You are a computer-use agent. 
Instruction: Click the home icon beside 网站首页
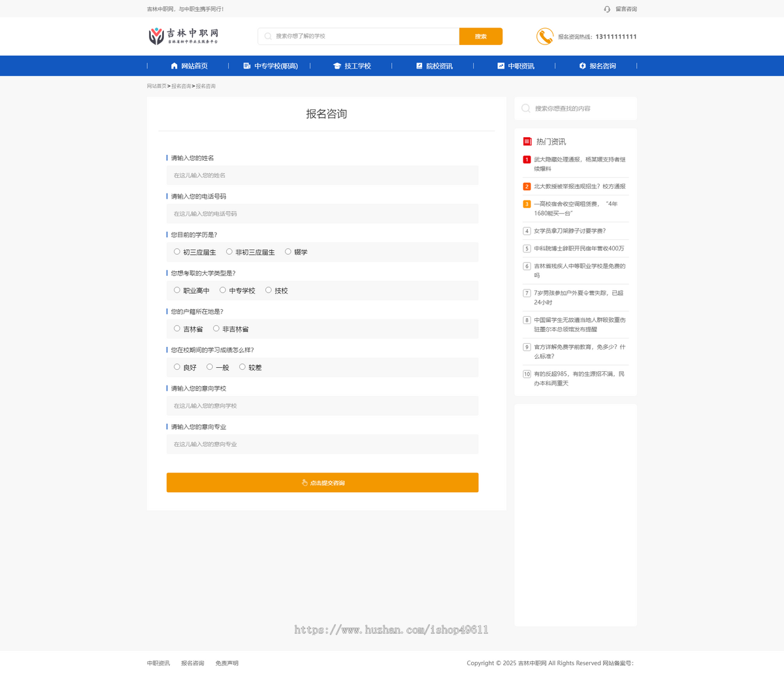pos(172,65)
